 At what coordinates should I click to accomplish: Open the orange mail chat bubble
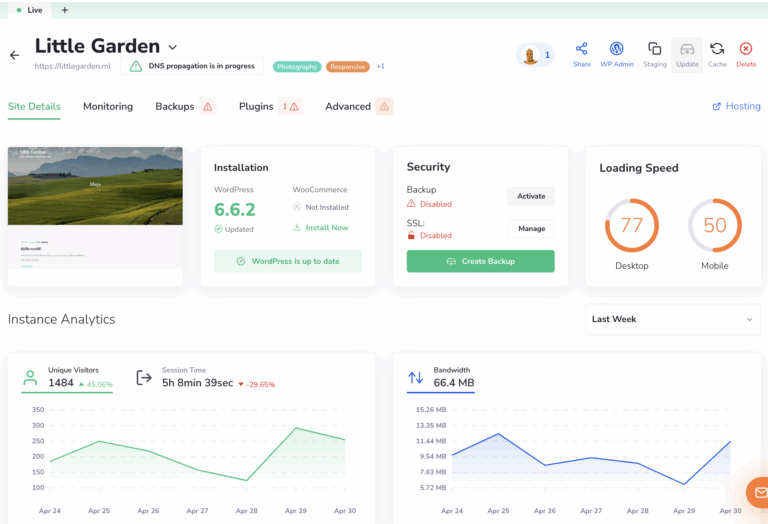[758, 492]
